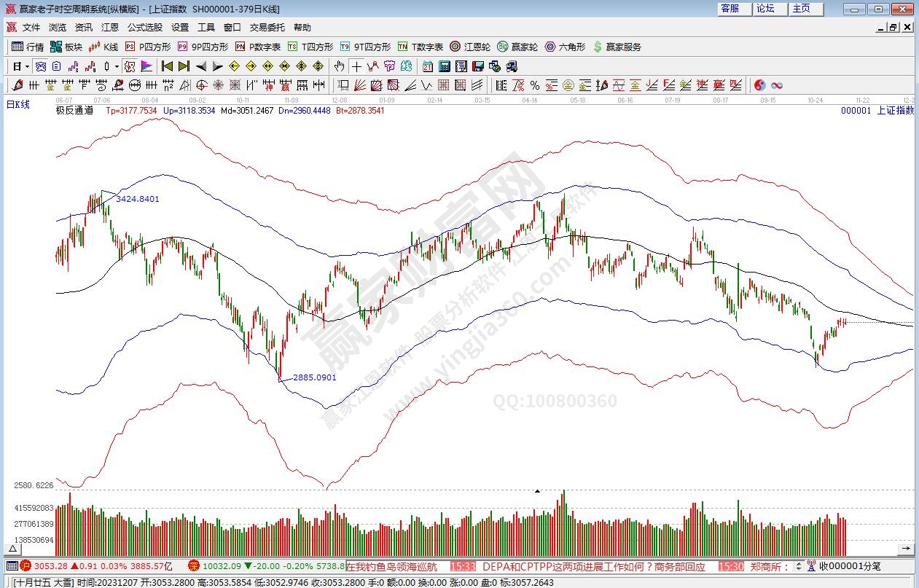Click the percent sign drawing tool
919x588 pixels.
(x=535, y=85)
